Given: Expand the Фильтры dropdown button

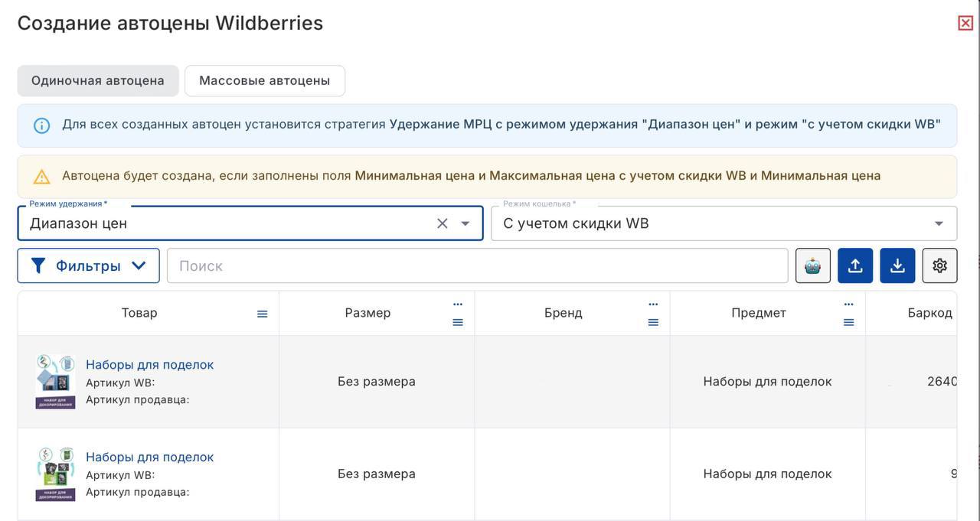Looking at the screenshot, I should [88, 266].
